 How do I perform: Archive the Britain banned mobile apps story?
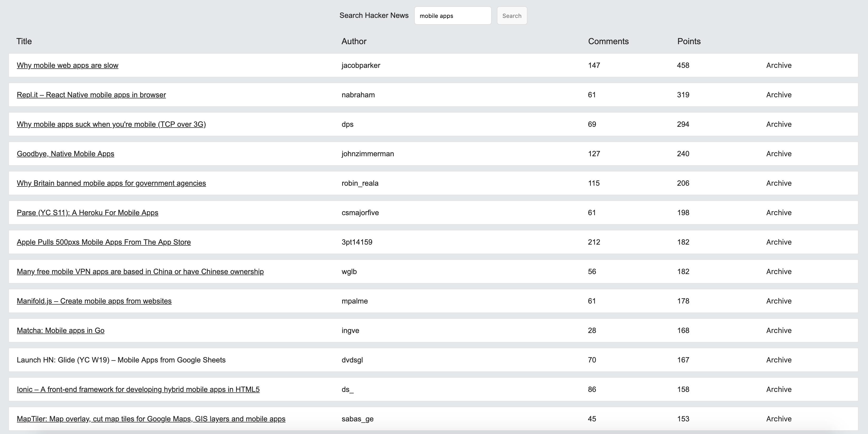[x=778, y=183]
